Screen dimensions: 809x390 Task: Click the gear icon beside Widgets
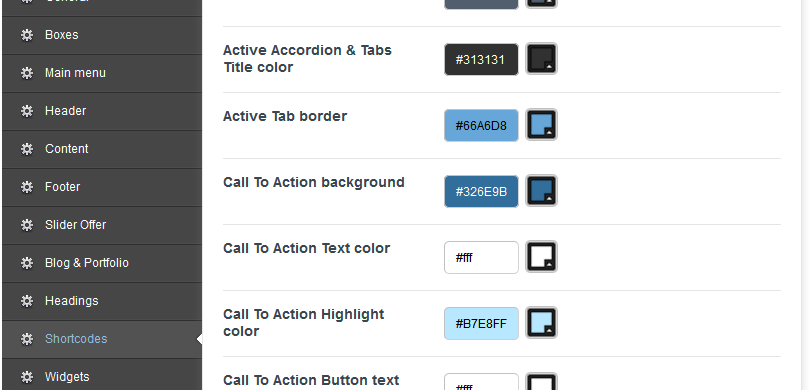[27, 377]
